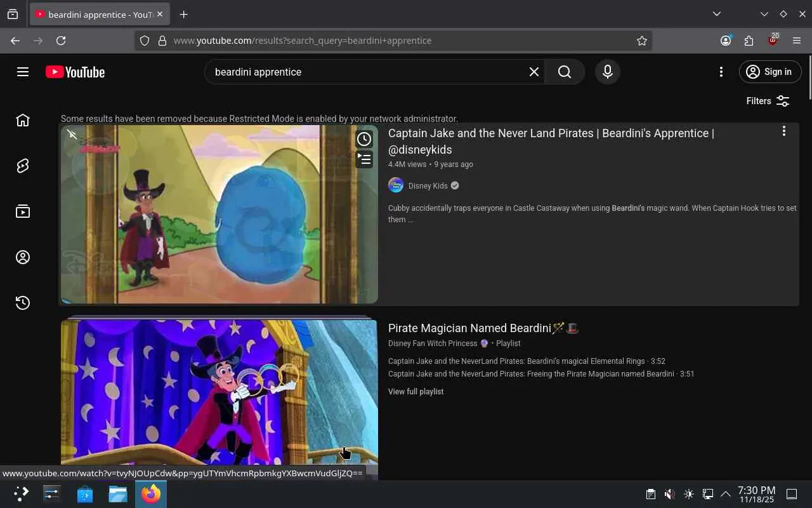
Task: Clear the search query with the X
Action: 534,72
